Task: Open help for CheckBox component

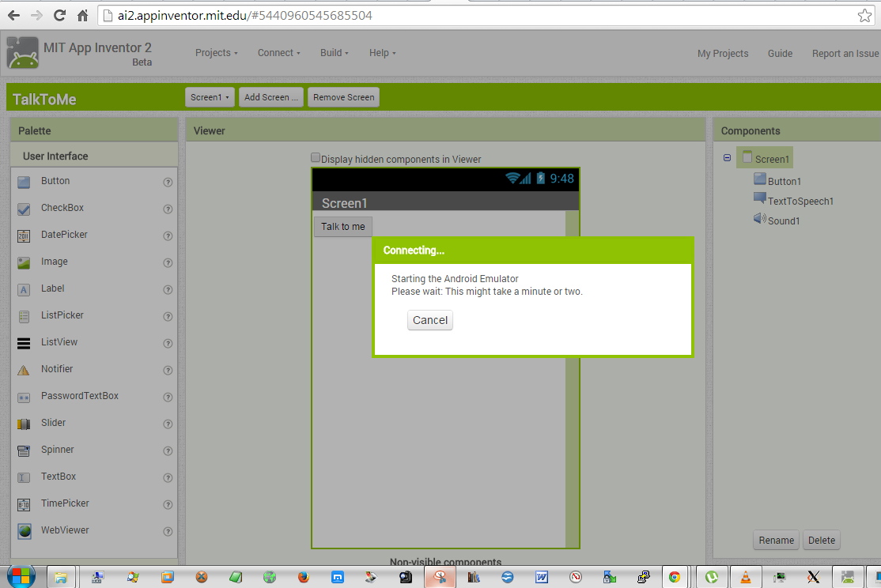Action: [x=168, y=209]
